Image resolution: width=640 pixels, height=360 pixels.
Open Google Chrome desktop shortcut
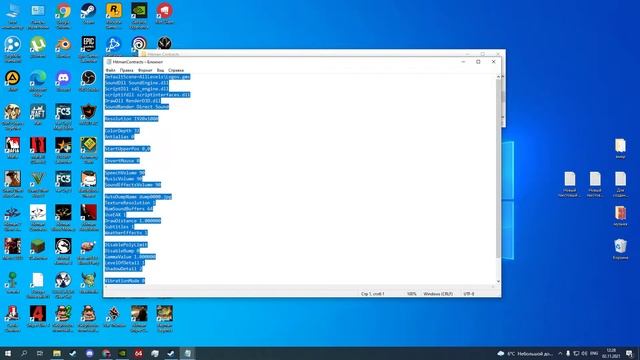coord(63,16)
